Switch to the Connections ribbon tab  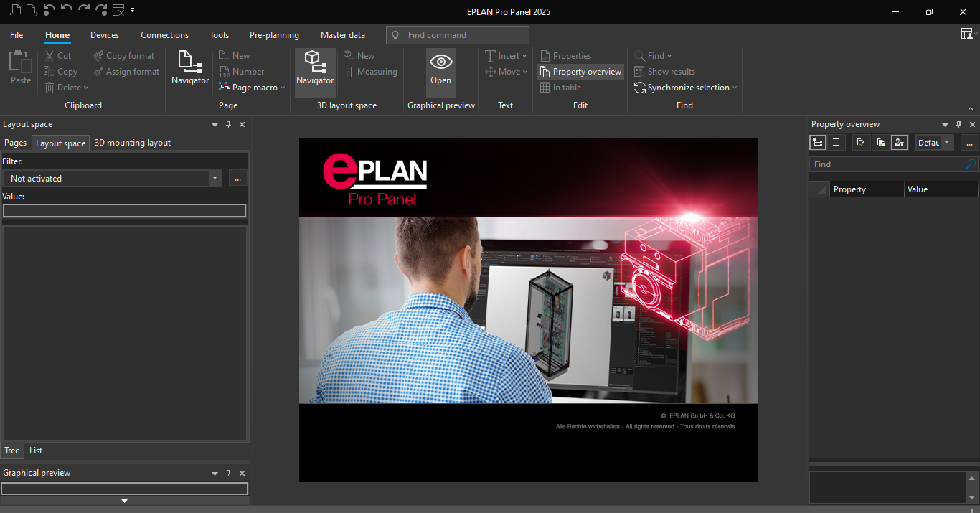(164, 34)
